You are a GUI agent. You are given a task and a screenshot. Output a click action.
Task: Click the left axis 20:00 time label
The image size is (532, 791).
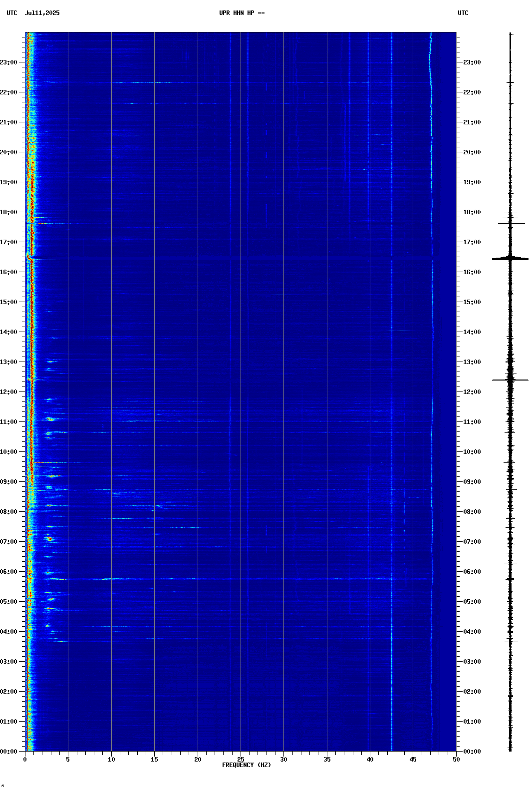click(8, 152)
